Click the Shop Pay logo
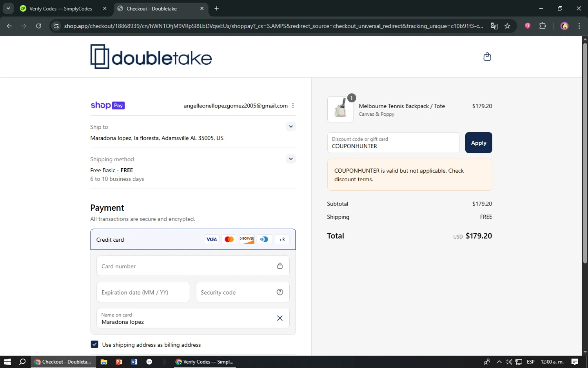 tap(107, 106)
